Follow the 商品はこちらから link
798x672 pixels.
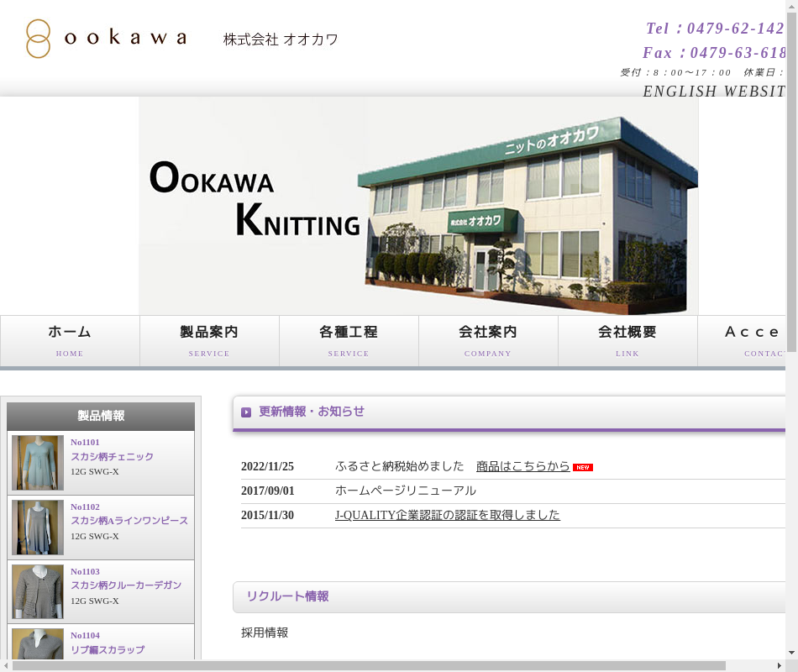click(x=522, y=466)
